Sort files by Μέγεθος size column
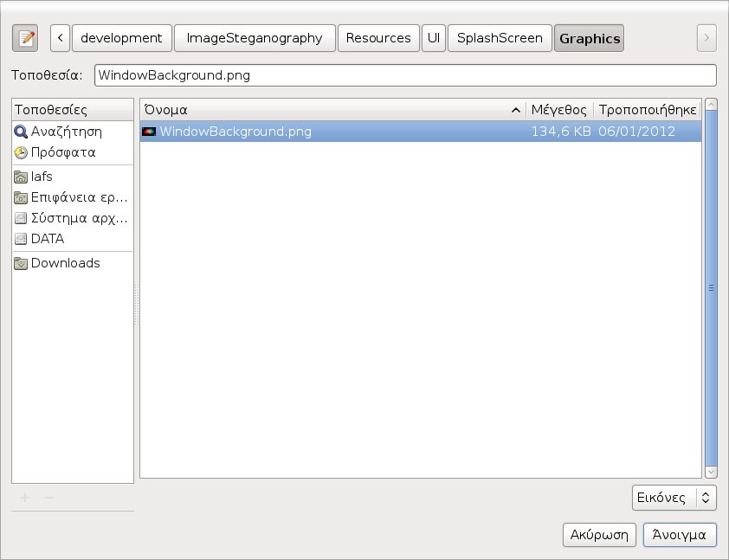The image size is (729, 560). [558, 110]
